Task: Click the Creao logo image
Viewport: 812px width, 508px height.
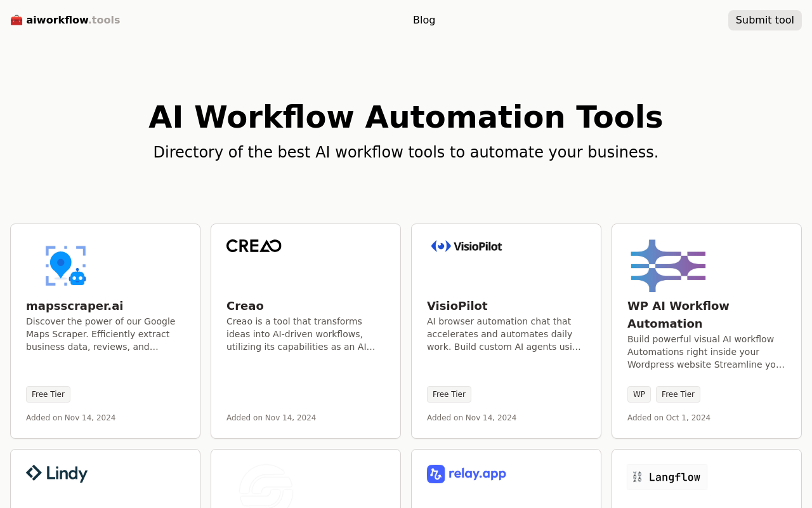Action: (254, 246)
